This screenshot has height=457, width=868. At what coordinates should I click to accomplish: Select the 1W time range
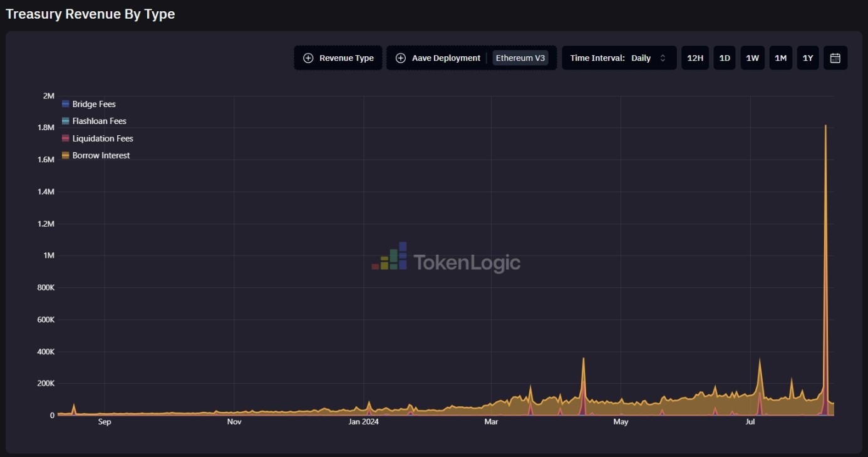(752, 58)
